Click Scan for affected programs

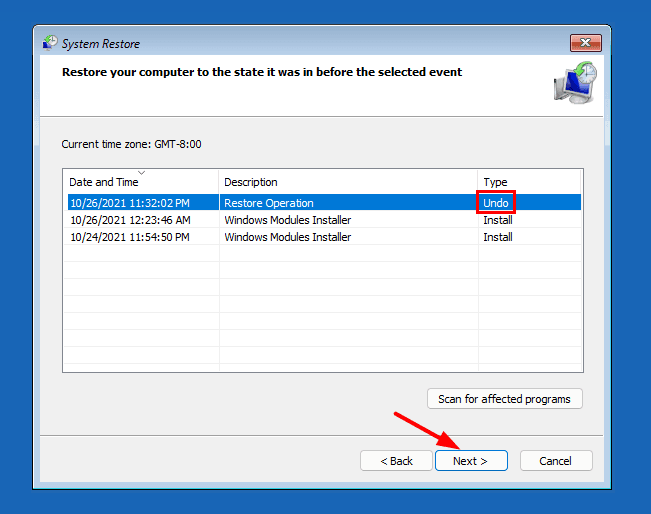pos(504,399)
